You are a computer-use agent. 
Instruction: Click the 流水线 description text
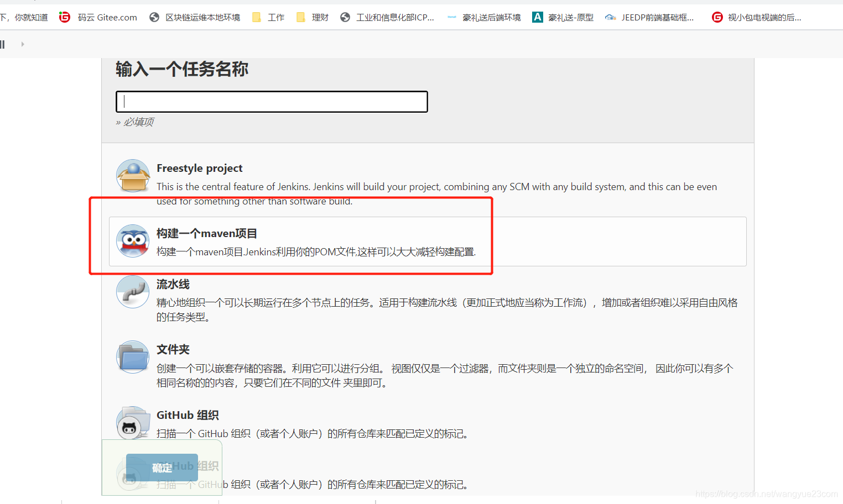(447, 310)
